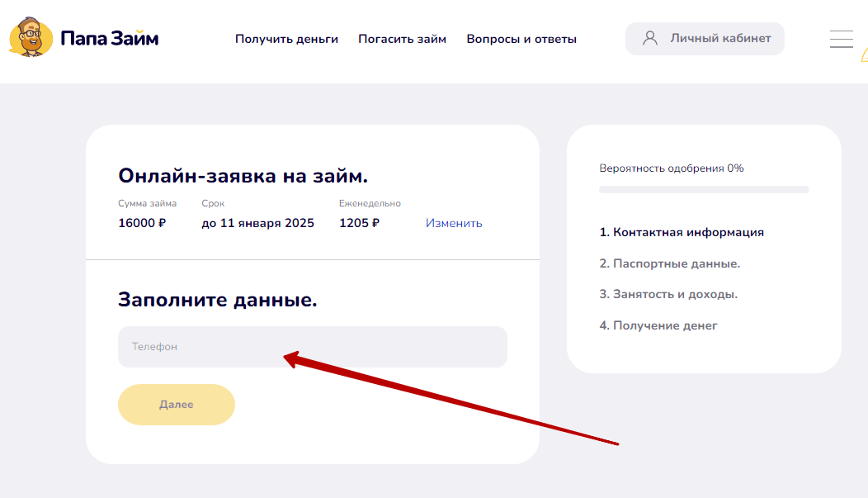Click the Далее button

point(176,405)
